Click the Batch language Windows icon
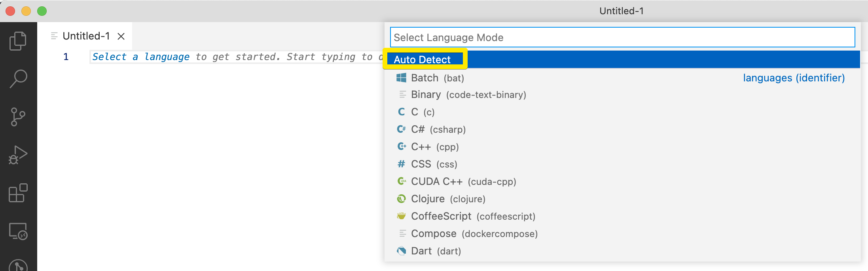This screenshot has width=868, height=271. 401,78
